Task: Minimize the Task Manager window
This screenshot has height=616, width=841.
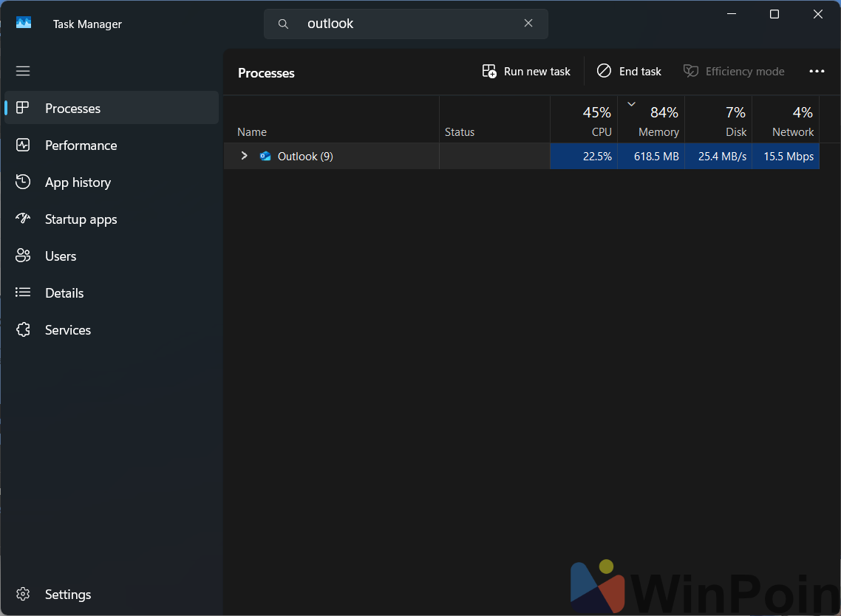Action: 731,14
